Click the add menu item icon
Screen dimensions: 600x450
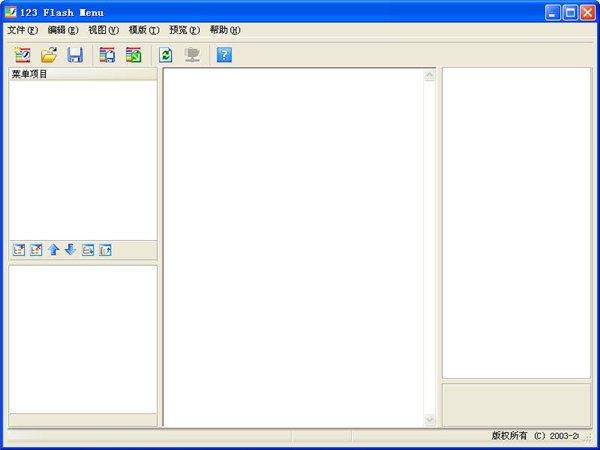[19, 250]
